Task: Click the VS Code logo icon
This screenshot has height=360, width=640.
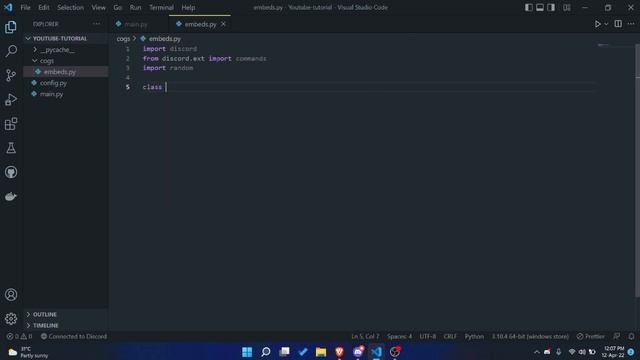Action: tap(8, 7)
